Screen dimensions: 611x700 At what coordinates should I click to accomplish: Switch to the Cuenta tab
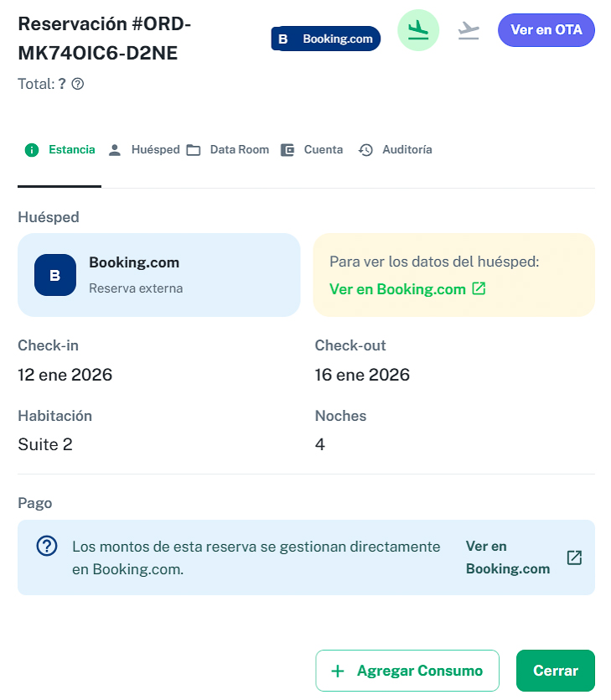click(312, 150)
